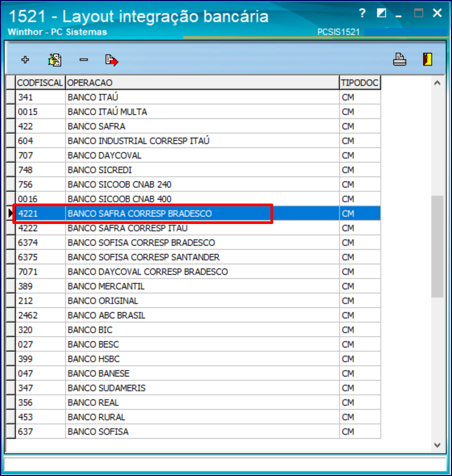Click the contrast square icon in title bar

pos(381,13)
